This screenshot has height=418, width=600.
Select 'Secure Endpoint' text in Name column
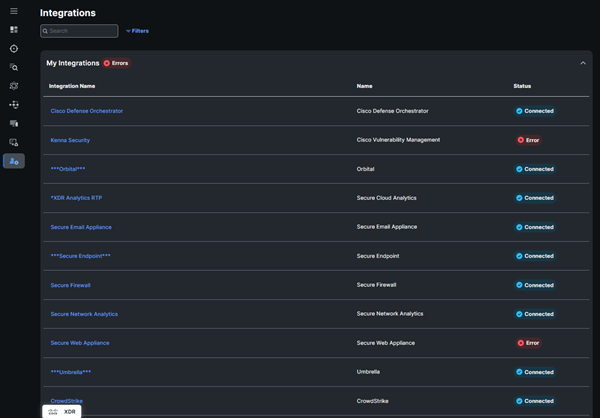click(x=378, y=256)
